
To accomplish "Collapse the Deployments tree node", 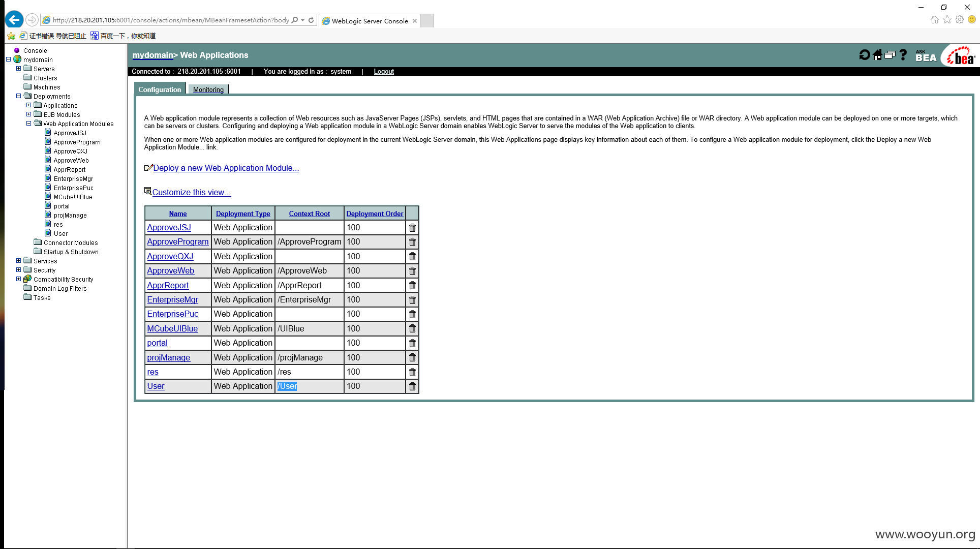I will pyautogui.click(x=19, y=96).
